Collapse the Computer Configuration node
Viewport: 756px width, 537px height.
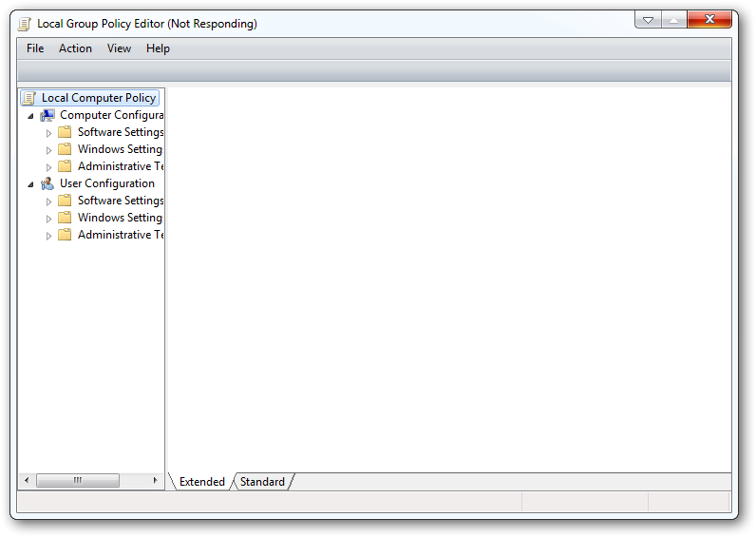coord(30,116)
